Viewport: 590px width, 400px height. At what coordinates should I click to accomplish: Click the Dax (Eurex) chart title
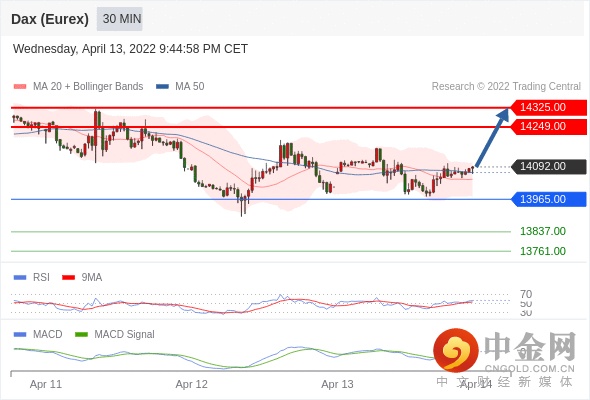pyautogui.click(x=50, y=19)
